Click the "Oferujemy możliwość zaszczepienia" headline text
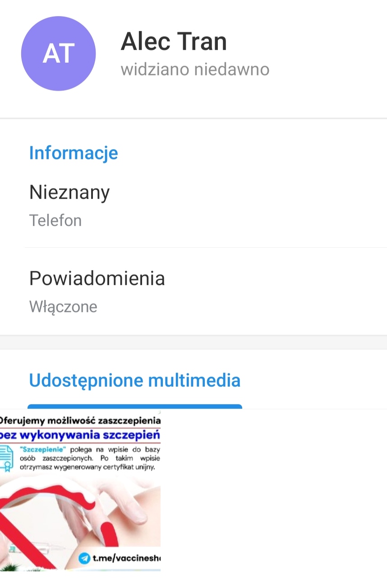The width and height of the screenshot is (387, 588). point(80,421)
